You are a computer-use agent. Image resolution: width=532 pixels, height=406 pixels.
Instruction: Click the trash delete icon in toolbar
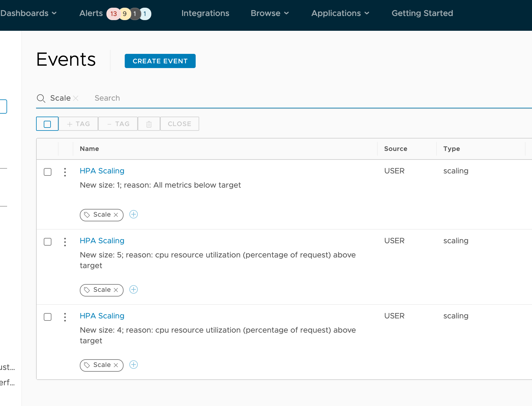coord(149,124)
